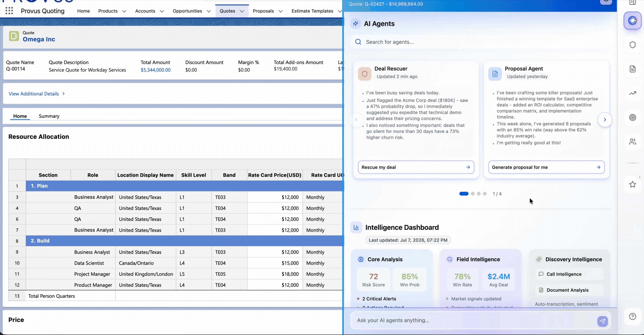Click the Rate Card Price(USD) column header

tap(274, 175)
